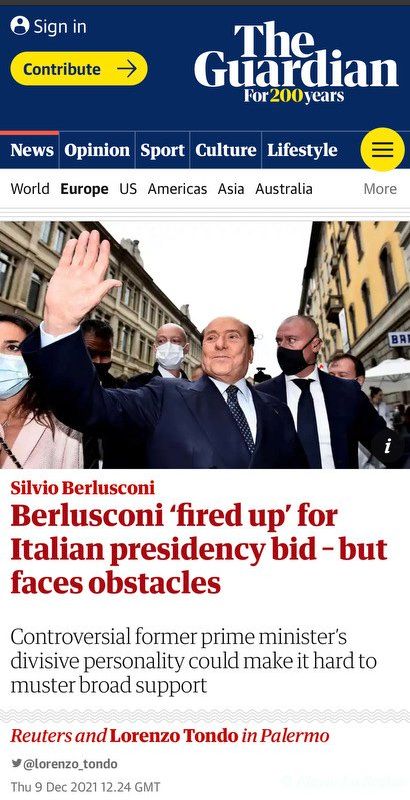Show the photo caption info icon
The width and height of the screenshot is (410, 800).
click(x=388, y=446)
